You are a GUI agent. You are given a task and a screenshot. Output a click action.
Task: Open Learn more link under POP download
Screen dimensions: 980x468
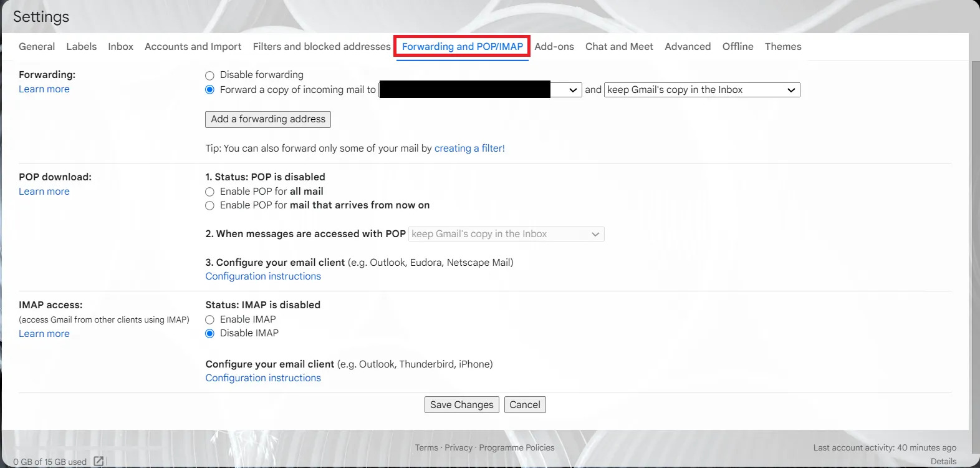[x=44, y=192]
